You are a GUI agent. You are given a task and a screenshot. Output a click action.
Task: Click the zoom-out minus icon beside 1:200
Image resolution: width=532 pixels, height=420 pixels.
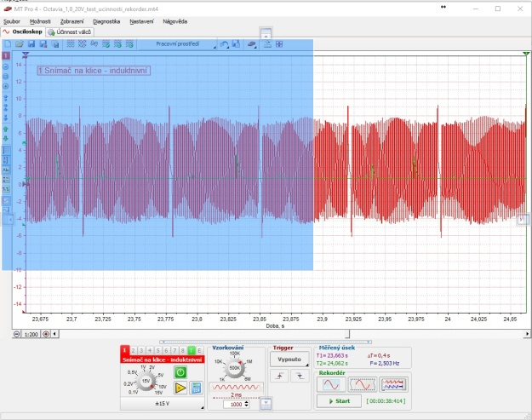(x=17, y=334)
